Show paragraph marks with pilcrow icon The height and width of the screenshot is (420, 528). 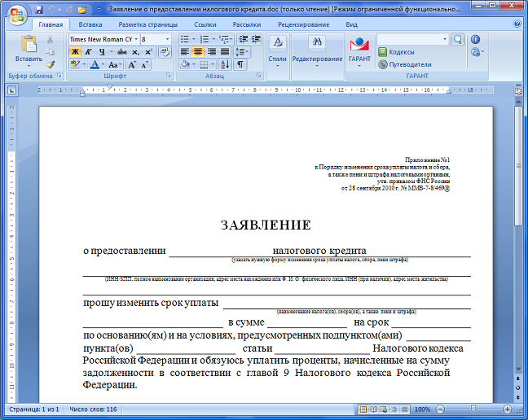click(240, 64)
